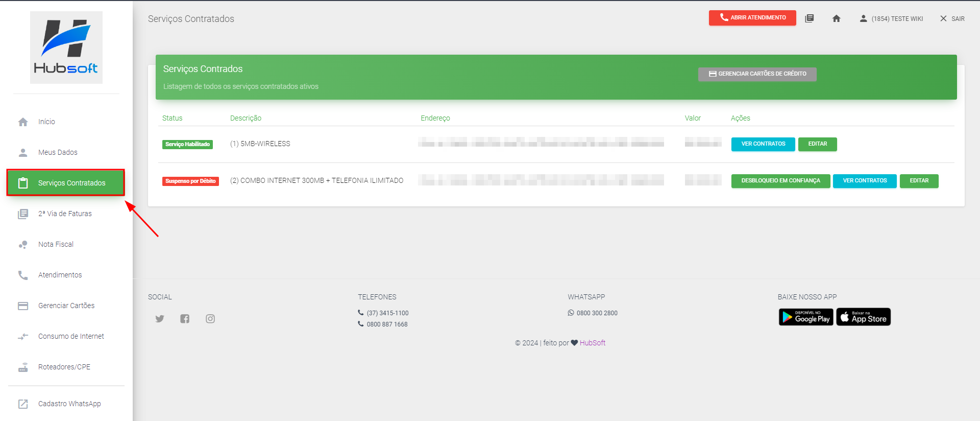
Task: Open Roteadores/CPE sidebar item
Action: point(64,367)
